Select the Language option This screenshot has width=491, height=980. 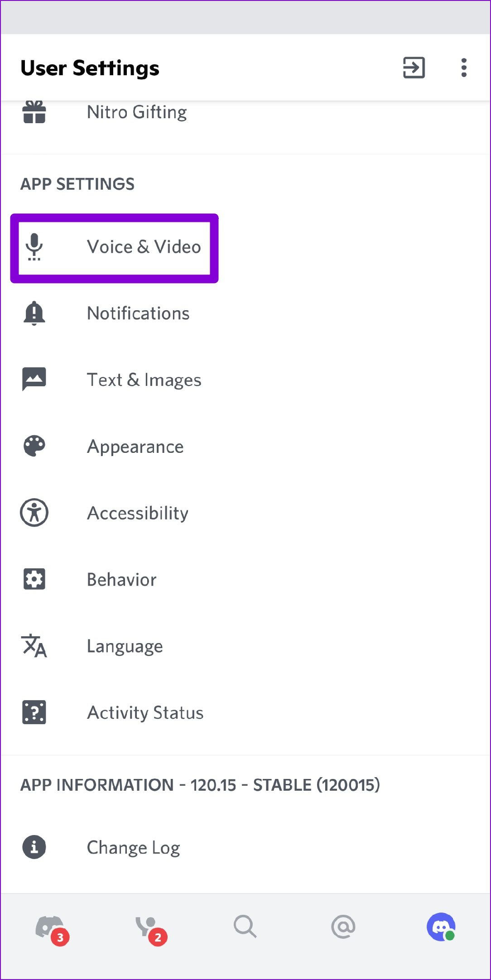(x=125, y=646)
